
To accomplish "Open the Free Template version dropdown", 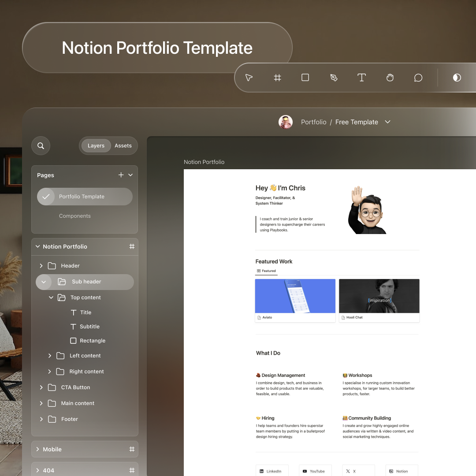I will coord(387,122).
